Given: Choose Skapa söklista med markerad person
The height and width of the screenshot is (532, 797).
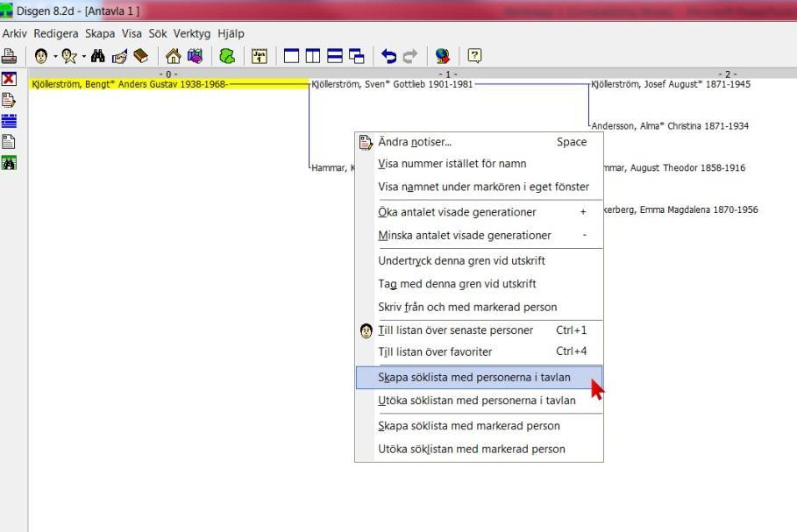Looking at the screenshot, I should click(x=479, y=426).
